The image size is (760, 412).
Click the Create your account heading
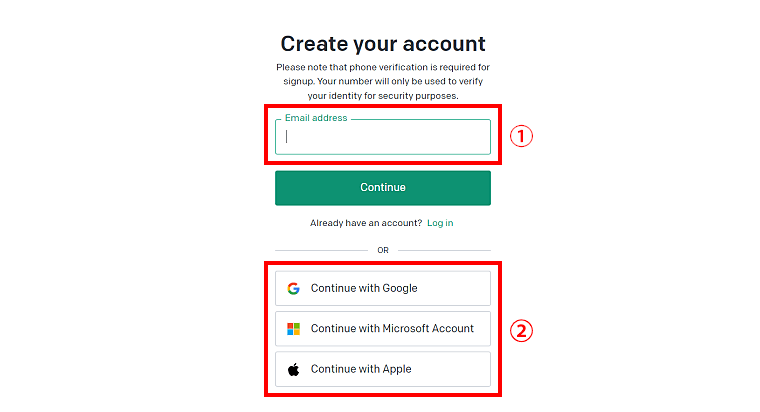pyautogui.click(x=383, y=44)
